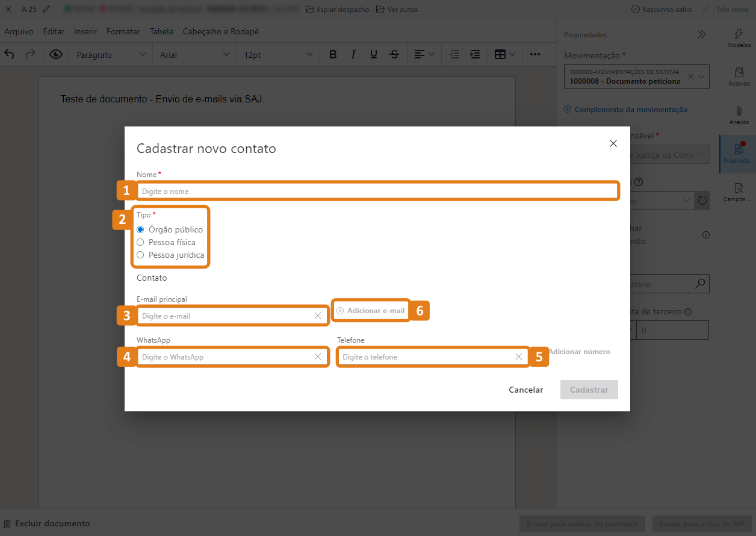Click the undo arrow icon
The height and width of the screenshot is (536, 756).
(10, 54)
